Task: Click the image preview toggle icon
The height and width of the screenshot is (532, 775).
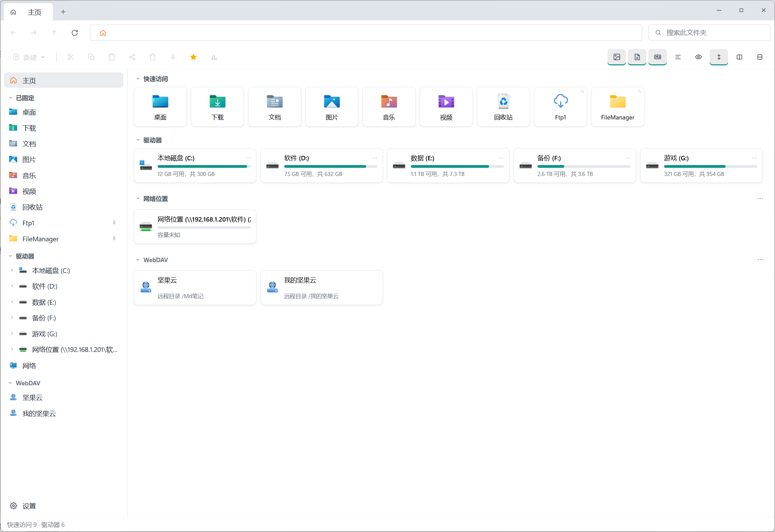Action: 616,57
